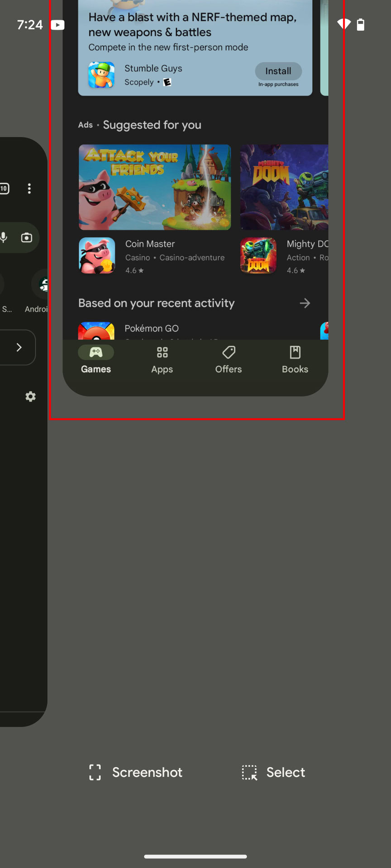Expand Based on your recent activity arrow
Viewport: 391px width, 868px height.
point(305,303)
